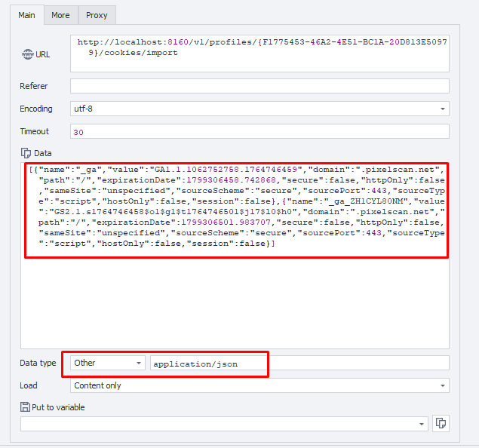Expand the Load dropdown showing Content only
479x448 pixels.
(x=259, y=385)
